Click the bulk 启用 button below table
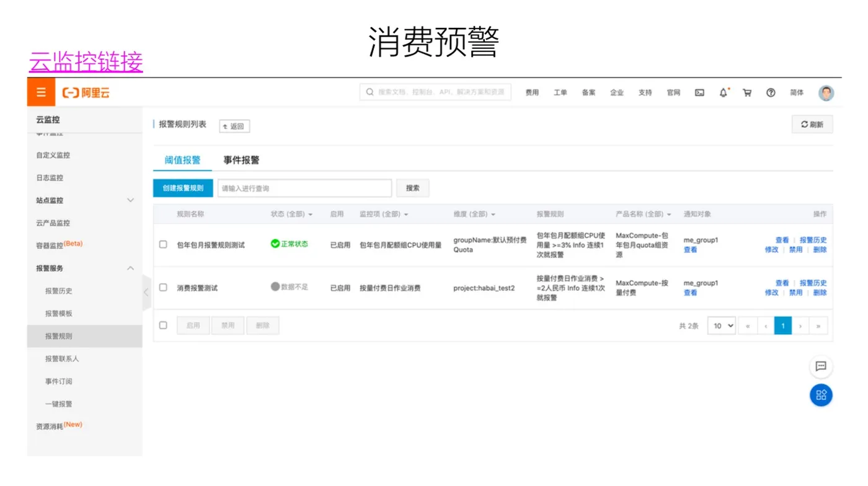Viewport: 868px width, 486px height. tap(193, 325)
